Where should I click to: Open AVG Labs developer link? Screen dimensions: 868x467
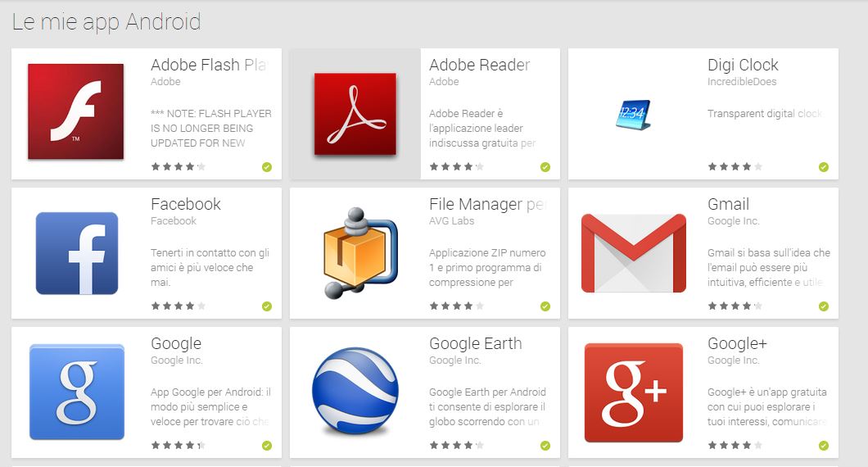[x=452, y=220]
